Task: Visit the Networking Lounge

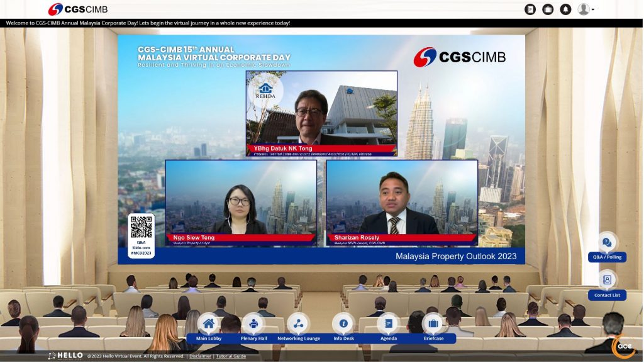Action: tap(298, 327)
